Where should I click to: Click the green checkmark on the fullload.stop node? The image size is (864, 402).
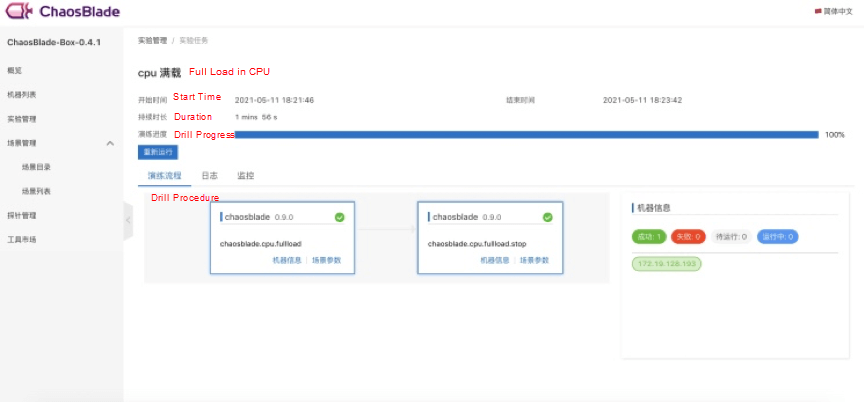(x=547, y=217)
